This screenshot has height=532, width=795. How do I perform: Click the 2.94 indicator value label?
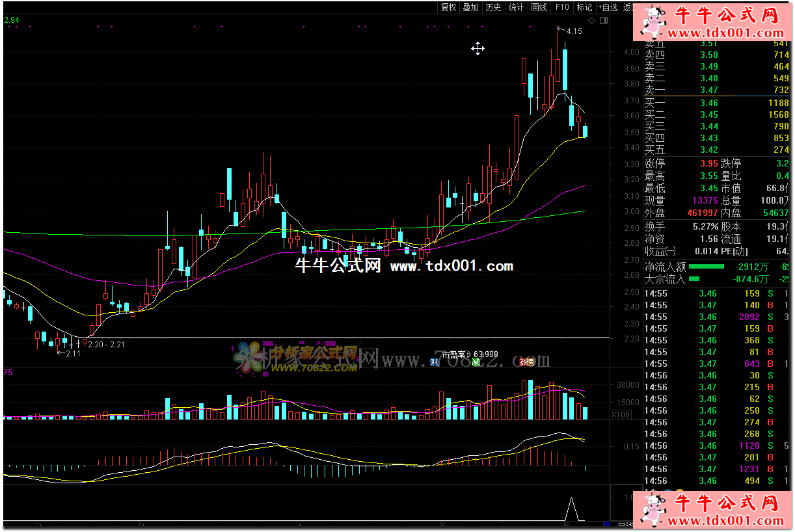(12, 20)
